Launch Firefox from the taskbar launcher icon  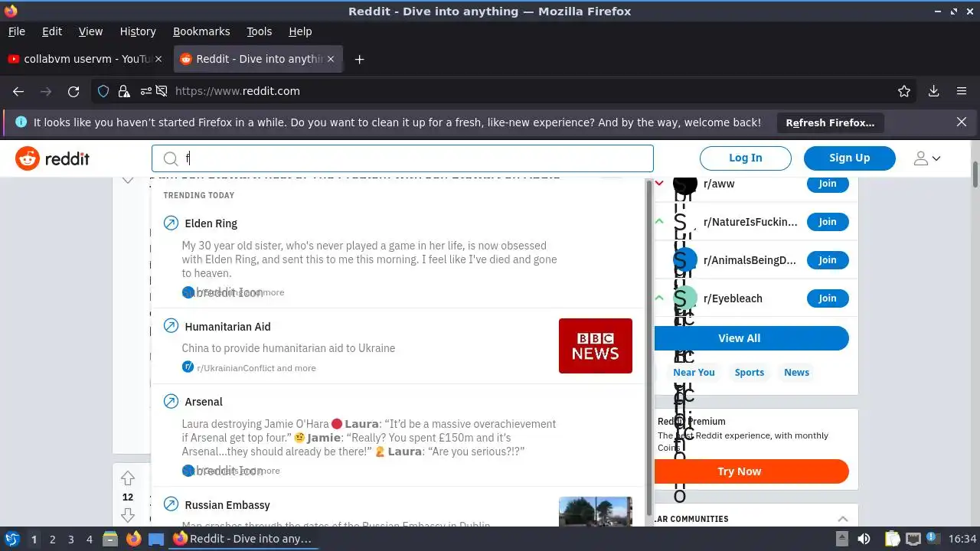click(x=133, y=539)
